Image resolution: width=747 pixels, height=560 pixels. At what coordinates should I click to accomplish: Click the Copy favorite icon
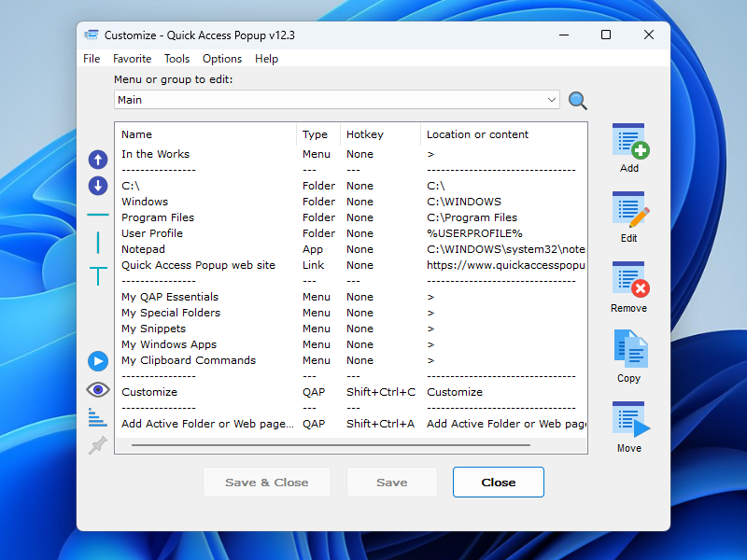pos(629,348)
